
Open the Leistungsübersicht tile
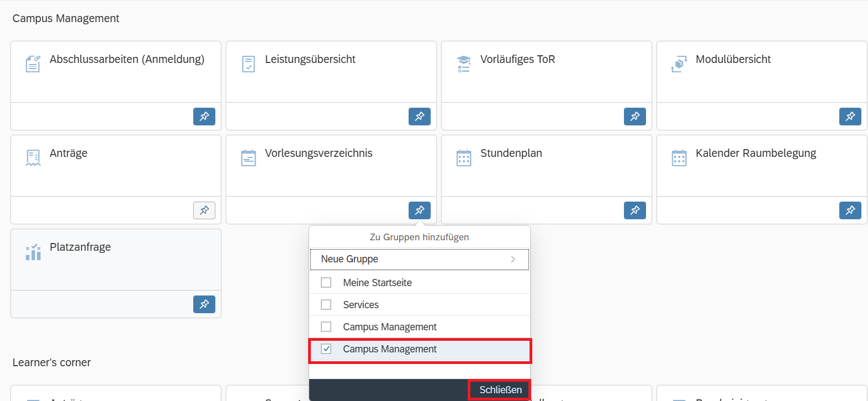(331, 72)
